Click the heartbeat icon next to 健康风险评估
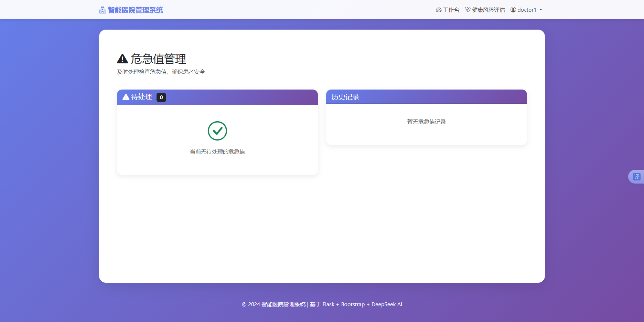The image size is (644, 322). click(x=467, y=10)
